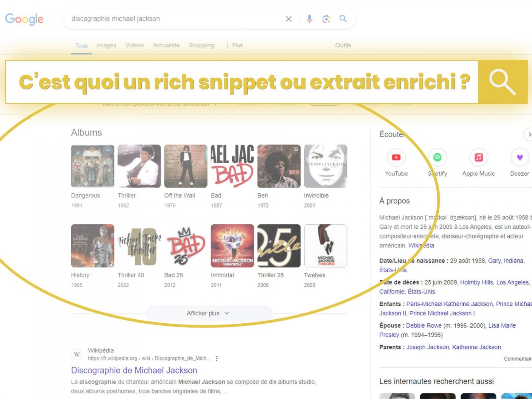This screenshot has width=532, height=399.
Task: Open the Ben album cover
Action: (279, 166)
